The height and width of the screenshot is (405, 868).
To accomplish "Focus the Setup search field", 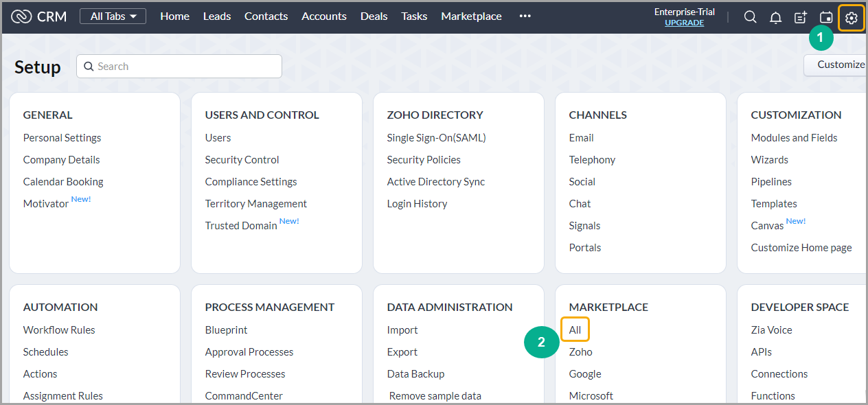I will (179, 67).
